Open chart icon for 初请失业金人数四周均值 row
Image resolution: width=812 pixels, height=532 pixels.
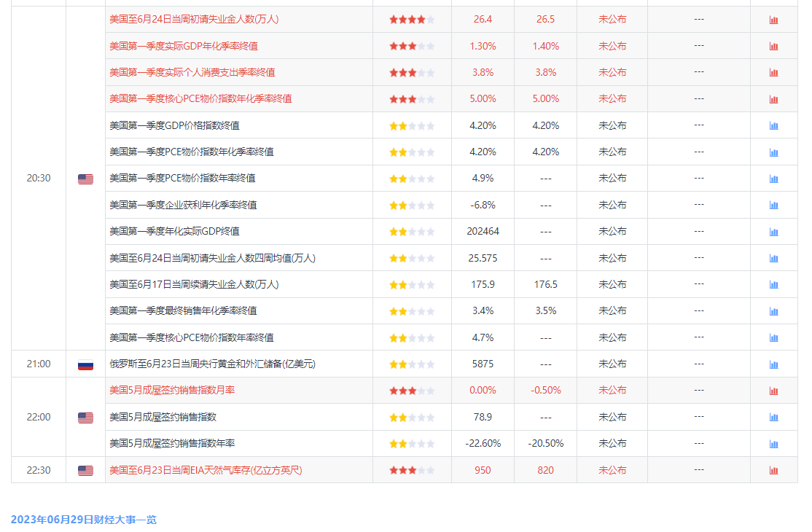click(x=773, y=258)
